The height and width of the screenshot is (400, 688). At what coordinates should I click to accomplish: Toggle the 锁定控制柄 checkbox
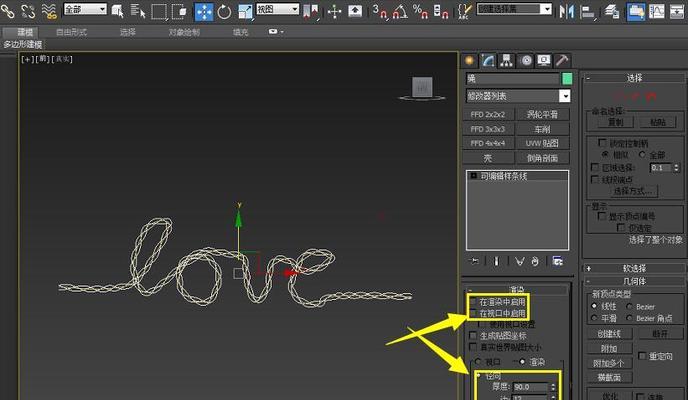pyautogui.click(x=602, y=143)
